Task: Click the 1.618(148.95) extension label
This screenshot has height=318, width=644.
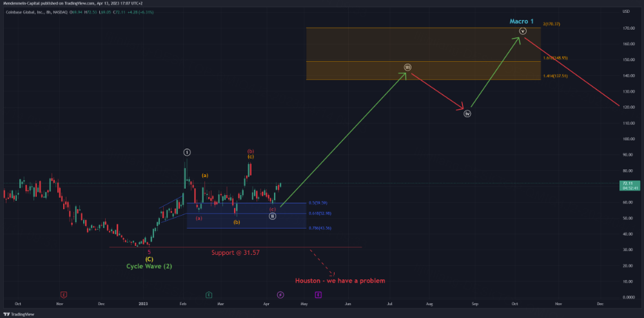Action: pyautogui.click(x=555, y=58)
